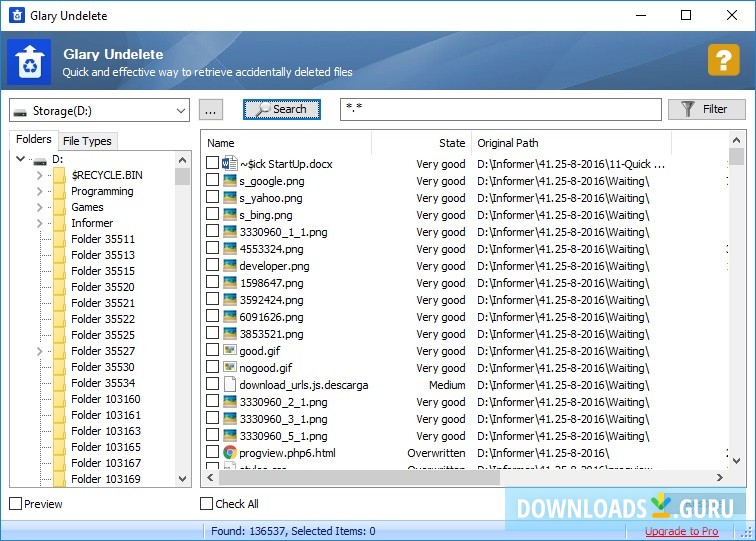Sort by the Original Path column header

point(571,143)
